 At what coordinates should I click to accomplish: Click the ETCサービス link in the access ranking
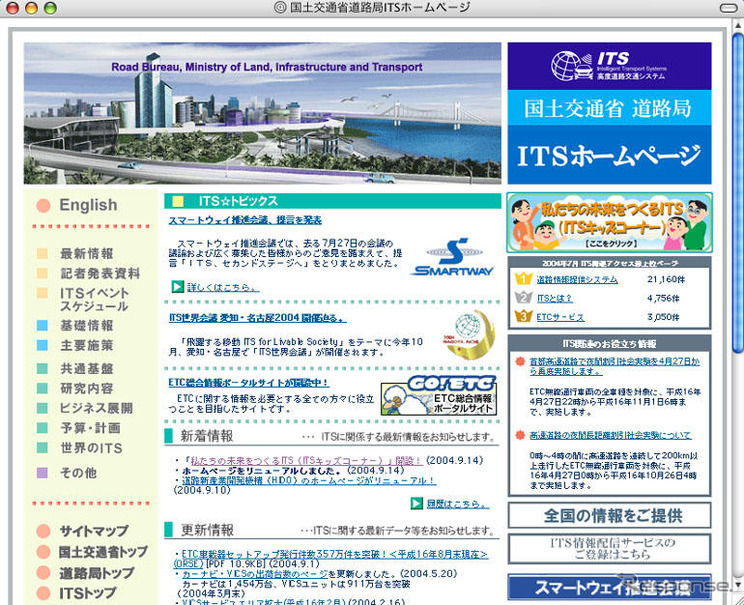point(560,316)
